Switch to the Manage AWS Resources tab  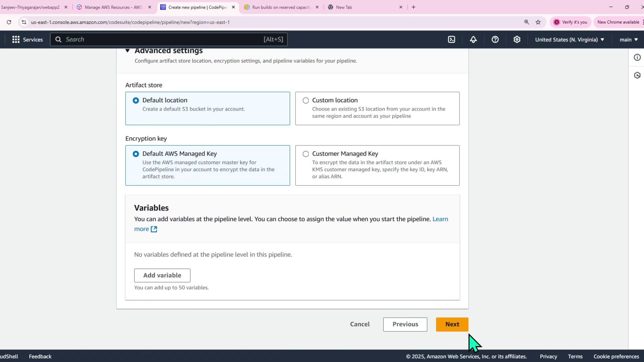[x=113, y=7]
